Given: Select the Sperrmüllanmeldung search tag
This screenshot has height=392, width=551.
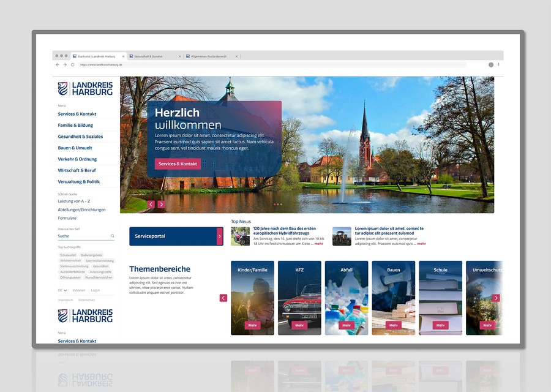Looking at the screenshot, I should (99, 261).
